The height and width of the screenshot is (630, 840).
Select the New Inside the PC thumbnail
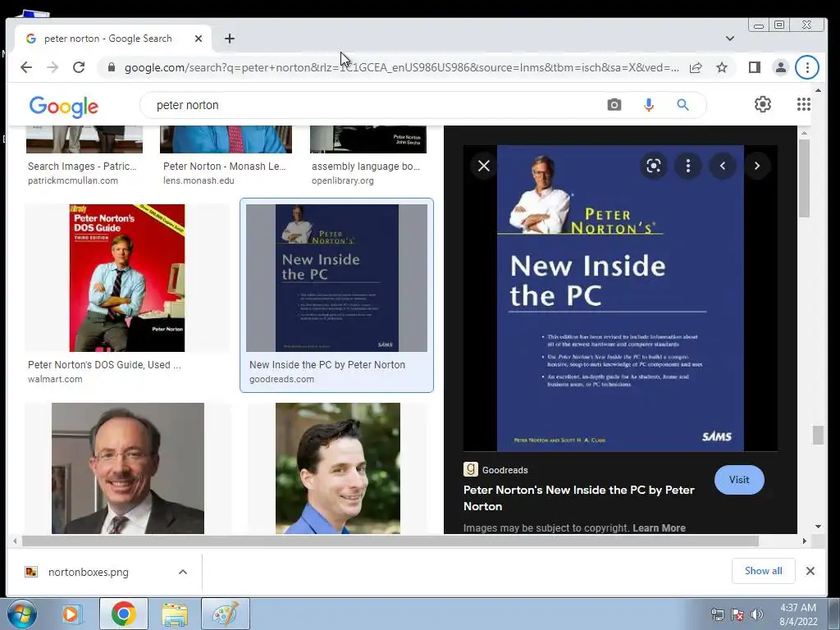click(336, 278)
